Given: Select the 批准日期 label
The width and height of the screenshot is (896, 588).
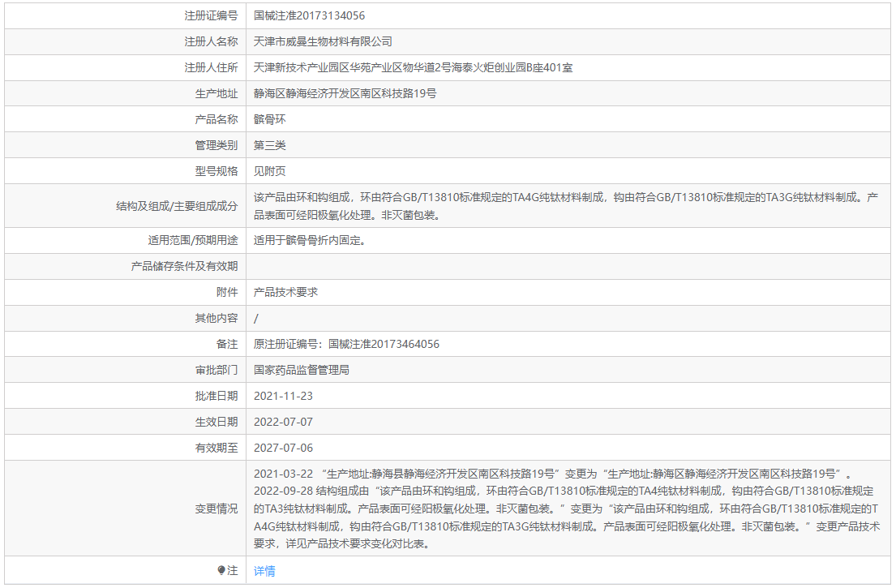Looking at the screenshot, I should pos(216,396).
